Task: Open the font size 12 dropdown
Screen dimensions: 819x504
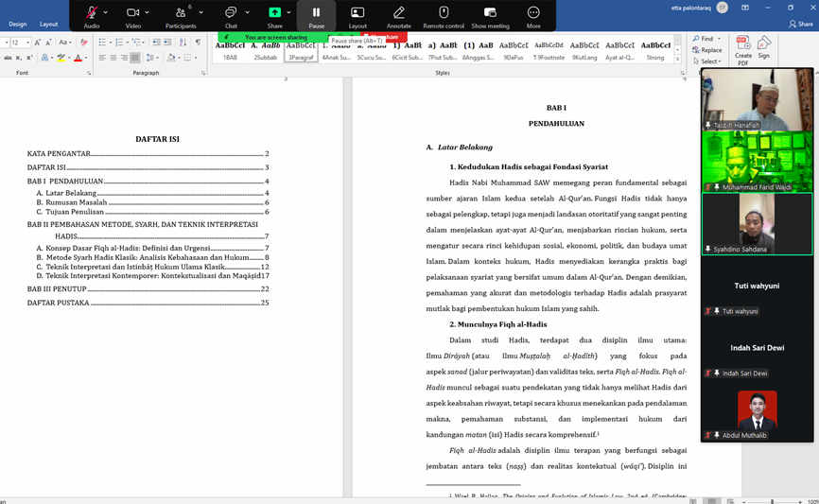Action: (27, 43)
